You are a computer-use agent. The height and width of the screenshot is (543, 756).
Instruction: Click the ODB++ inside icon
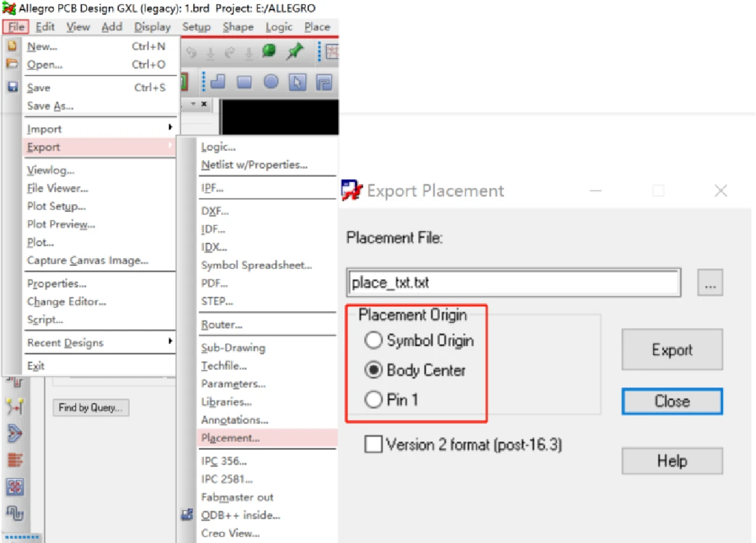click(x=187, y=515)
